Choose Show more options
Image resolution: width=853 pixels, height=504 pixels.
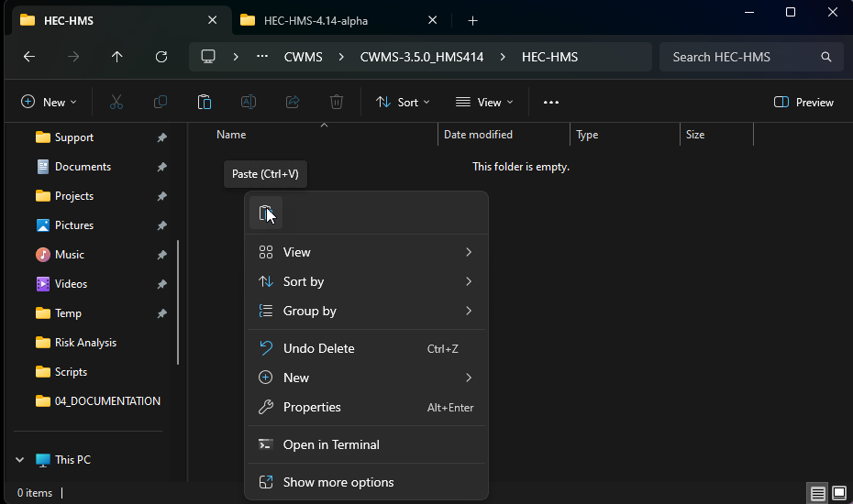click(x=338, y=482)
